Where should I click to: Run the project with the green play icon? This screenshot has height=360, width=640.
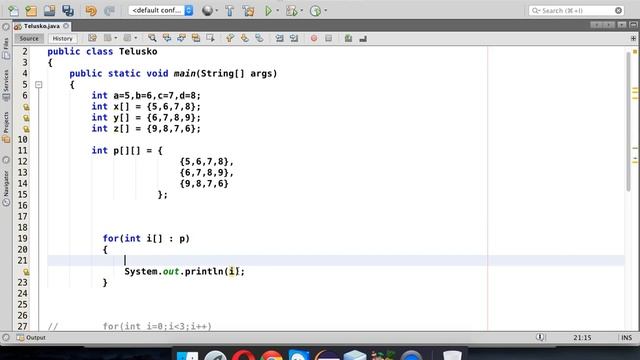[x=268, y=11]
